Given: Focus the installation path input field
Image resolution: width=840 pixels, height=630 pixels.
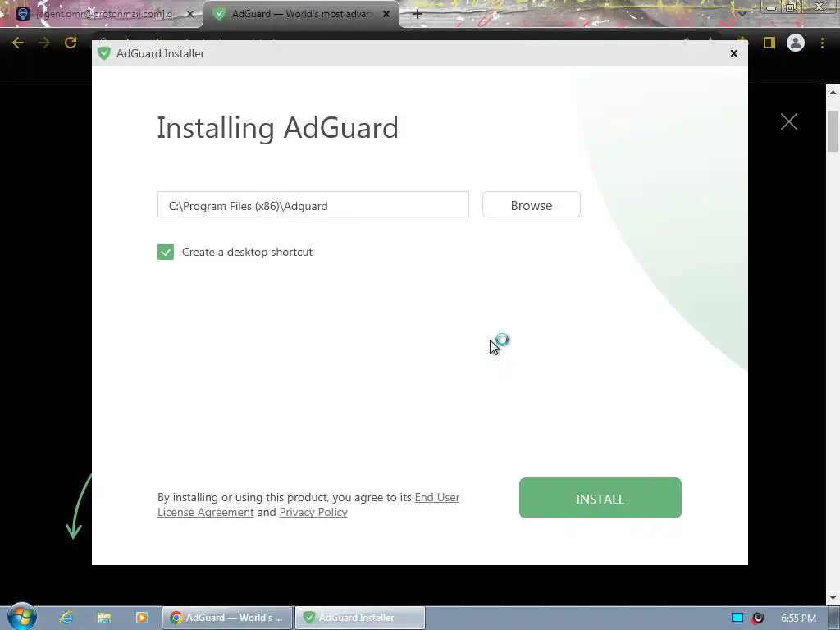Looking at the screenshot, I should pyautogui.click(x=313, y=204).
